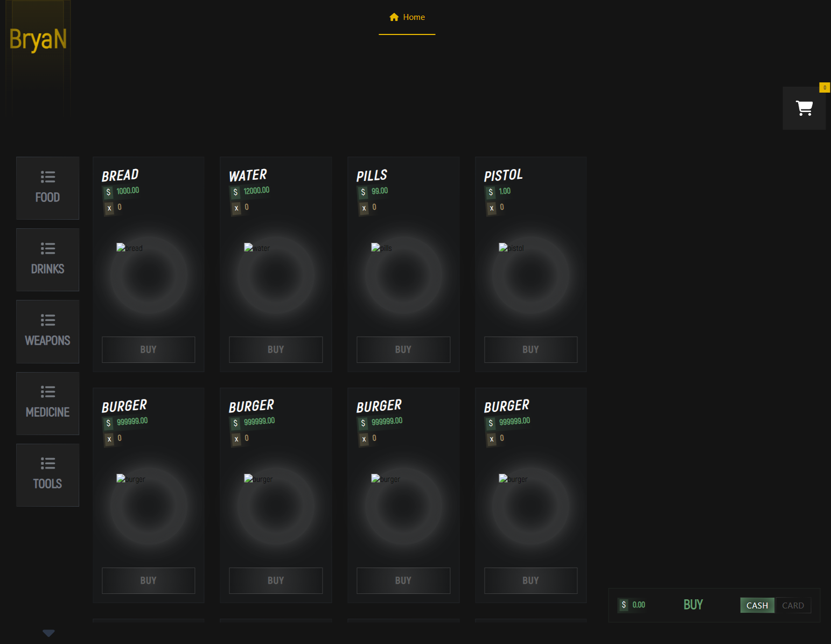Click the cart item count badge
The height and width of the screenshot is (644, 831).
(x=824, y=87)
